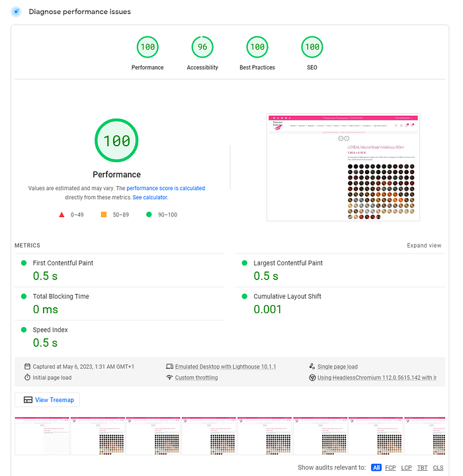Open Emulated Desktop with Lighthouse 10.1.1 details
This screenshot has height=476, width=463.
226,366
